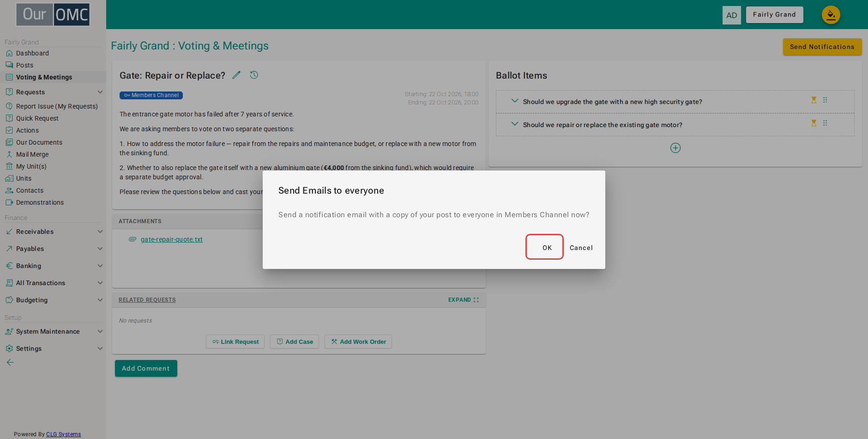
Task: Edit the poll title with pencil icon
Action: coord(236,75)
